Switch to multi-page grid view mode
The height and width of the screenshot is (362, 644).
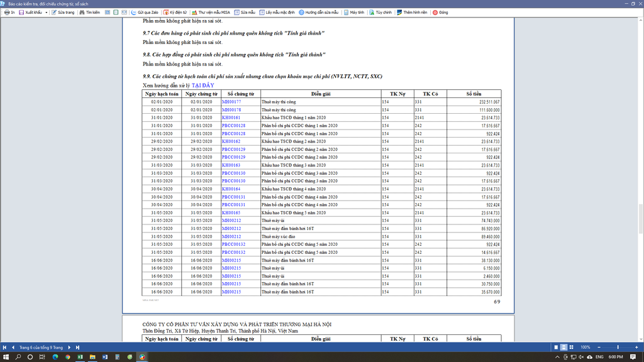571,347
